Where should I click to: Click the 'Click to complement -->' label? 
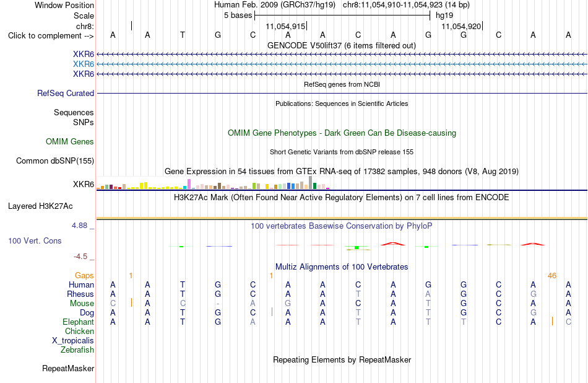(x=51, y=36)
